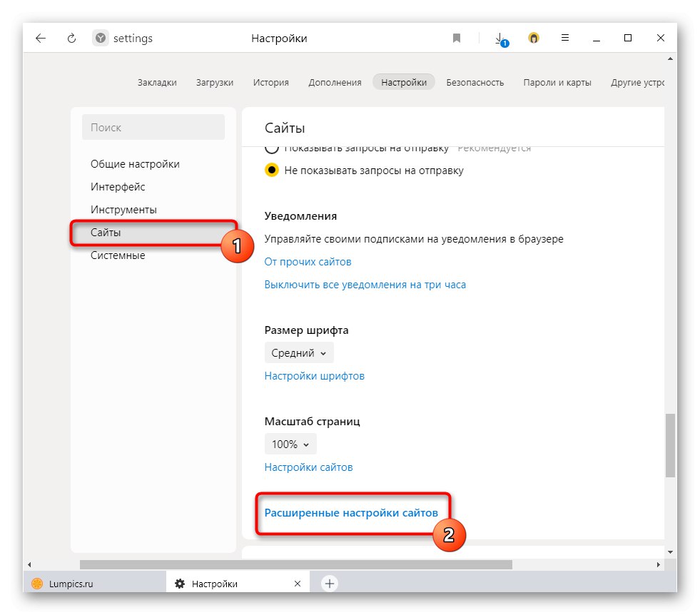
Task: Open the Средний font size dropdown
Action: pos(299,353)
